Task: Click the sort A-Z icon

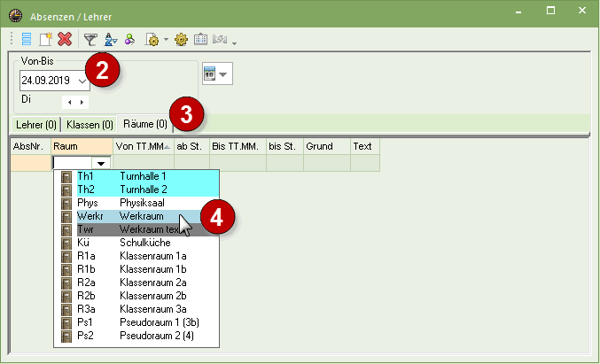Action: (111, 39)
